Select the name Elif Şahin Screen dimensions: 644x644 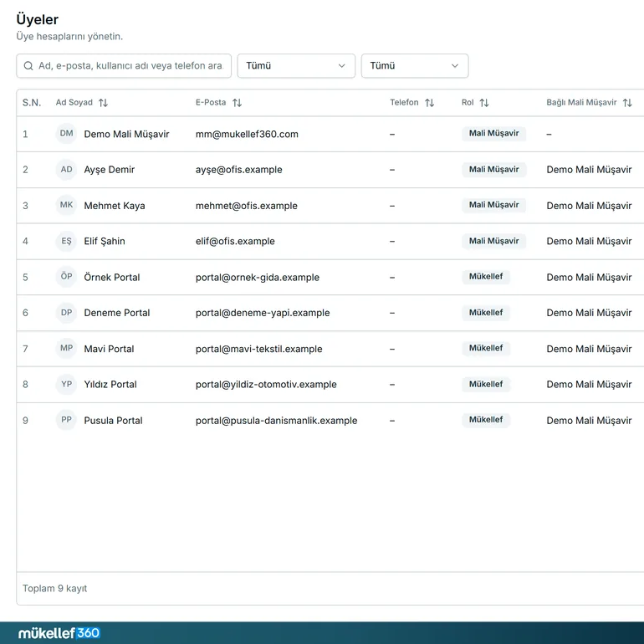[105, 241]
